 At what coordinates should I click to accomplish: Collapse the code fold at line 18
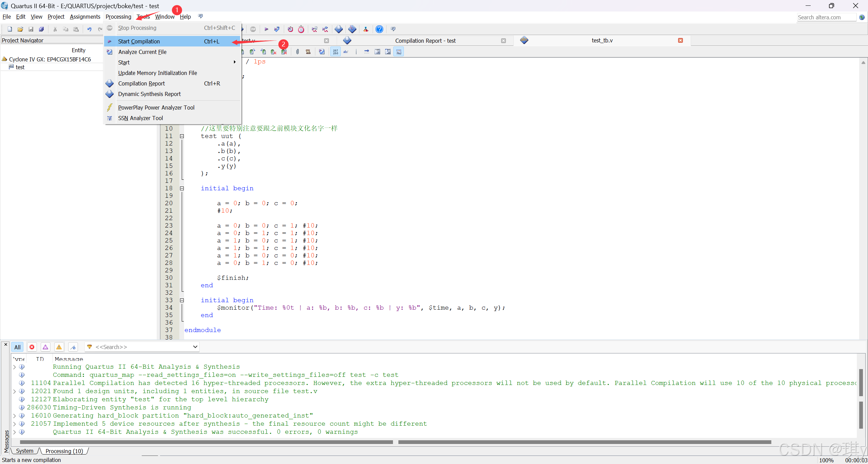pos(182,188)
